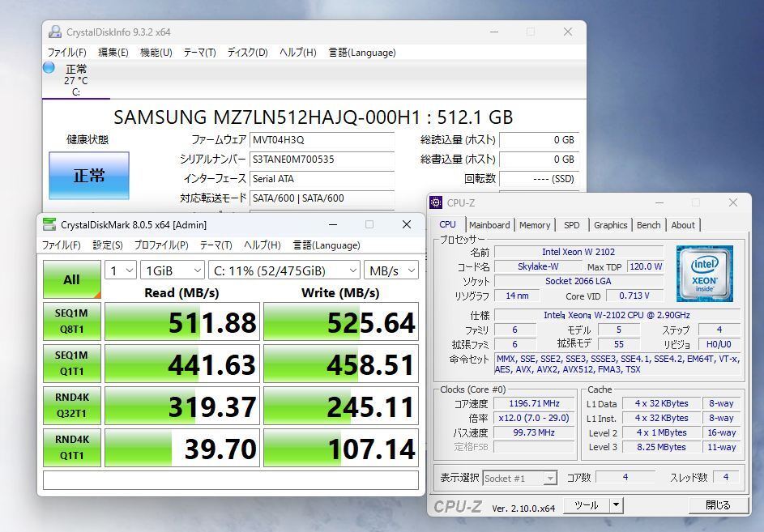Click the CrystalDiskMark title bar icon
This screenshot has width=764, height=532.
click(x=49, y=224)
